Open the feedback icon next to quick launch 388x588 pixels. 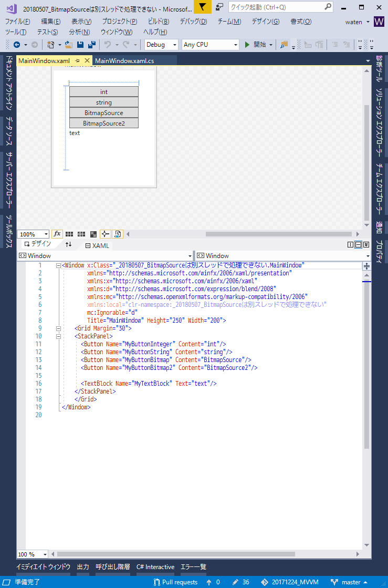220,7
